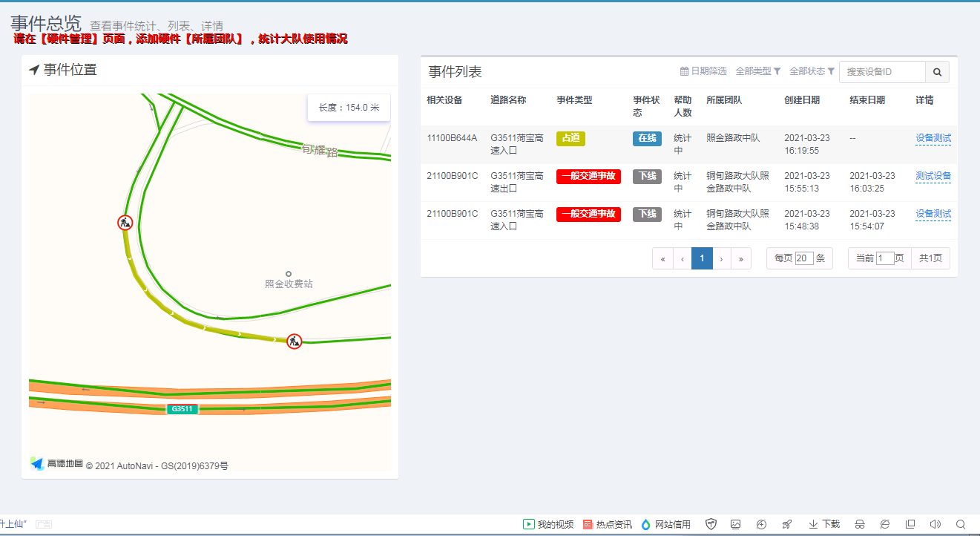Image resolution: width=980 pixels, height=536 pixels.
Task: Click the search magnifier button beside device ID field
Action: point(937,72)
